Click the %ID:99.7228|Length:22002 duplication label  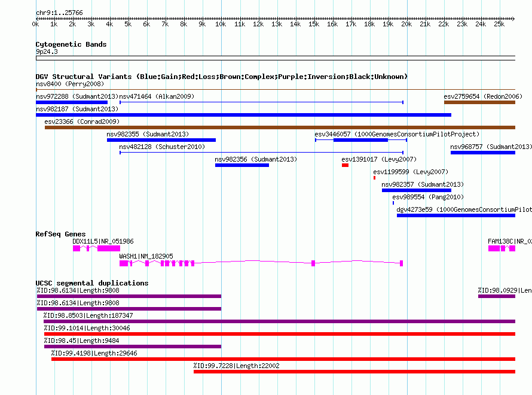tap(237, 366)
